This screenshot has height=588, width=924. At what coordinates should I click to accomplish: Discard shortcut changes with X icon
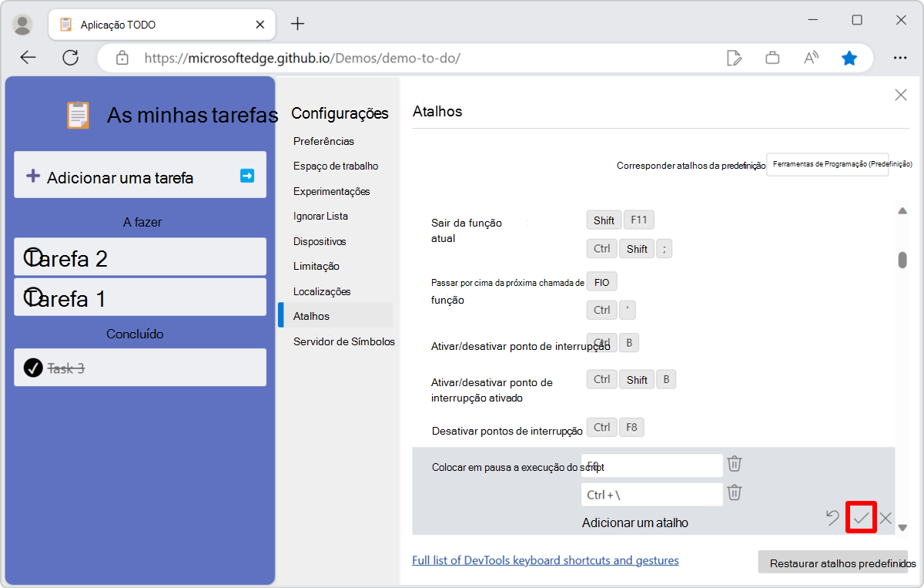click(x=885, y=518)
